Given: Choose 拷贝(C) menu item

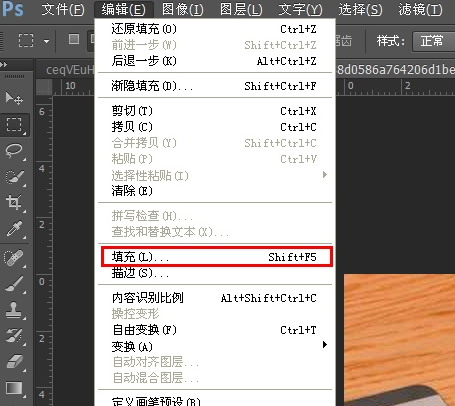Looking at the screenshot, I should (215, 127).
